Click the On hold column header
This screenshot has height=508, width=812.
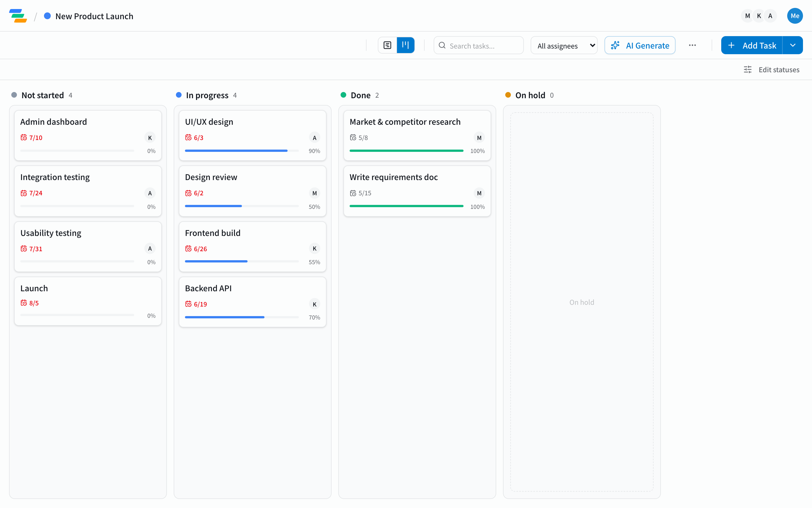pos(530,95)
